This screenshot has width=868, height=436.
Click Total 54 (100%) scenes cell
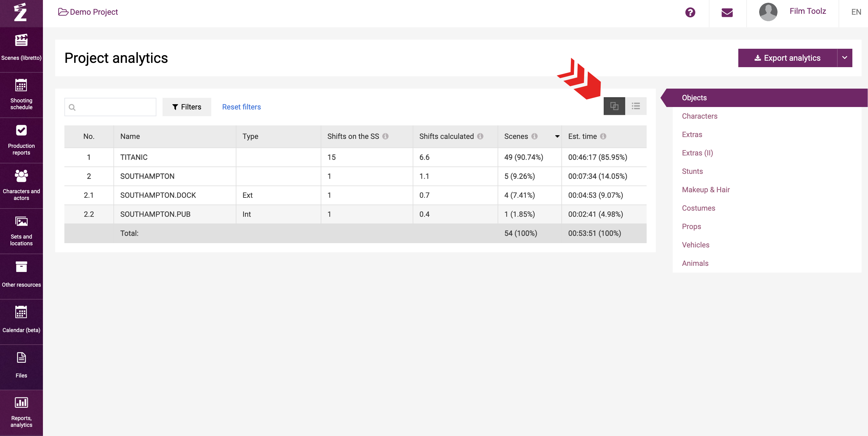(521, 233)
